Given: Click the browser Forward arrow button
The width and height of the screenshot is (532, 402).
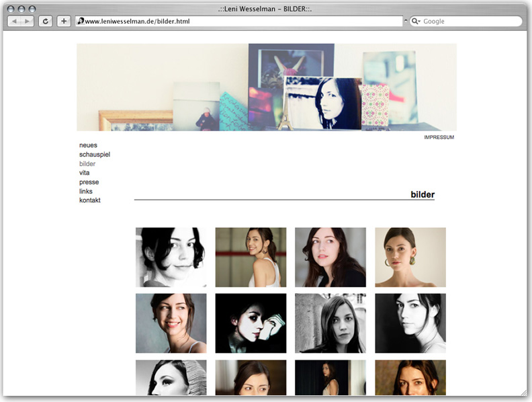Looking at the screenshot, I should tap(27, 22).
